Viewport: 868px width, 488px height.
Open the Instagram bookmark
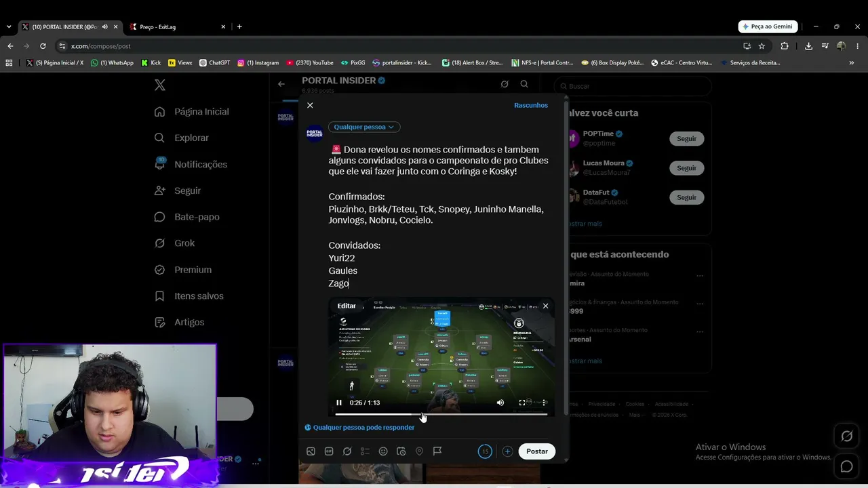(258, 63)
